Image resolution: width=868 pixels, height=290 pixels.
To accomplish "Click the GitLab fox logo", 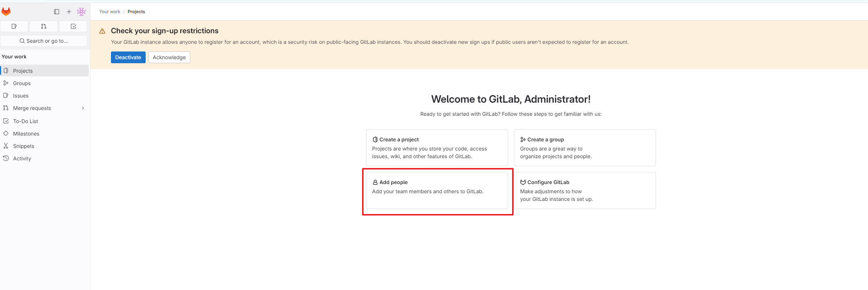I will click(6, 12).
